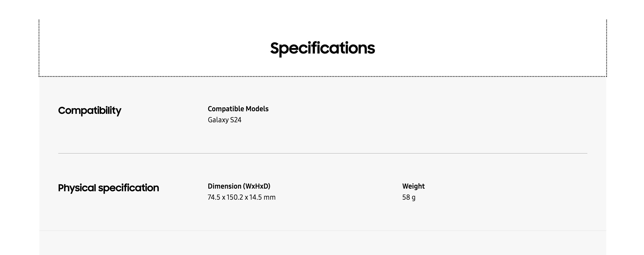Click the Compatible Models label
The image size is (644, 255).
238,109
